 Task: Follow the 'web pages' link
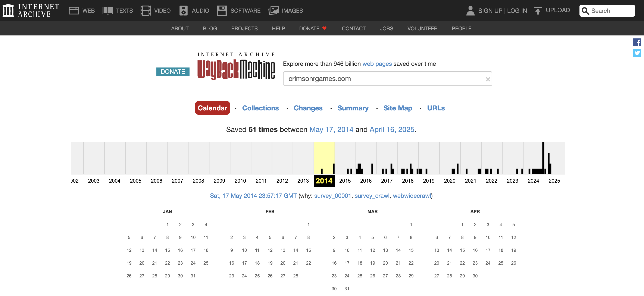click(377, 64)
